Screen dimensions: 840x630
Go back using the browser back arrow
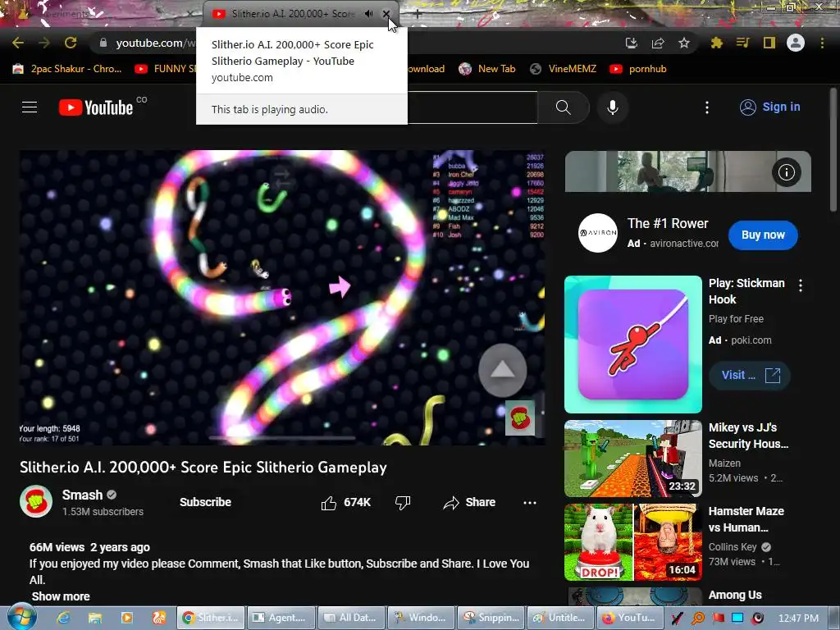(18, 43)
